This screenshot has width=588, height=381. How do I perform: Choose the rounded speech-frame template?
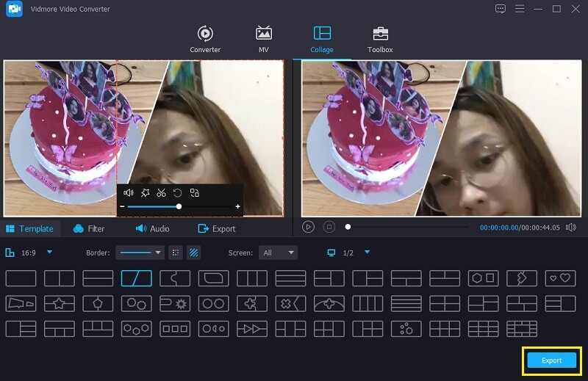coord(214,278)
